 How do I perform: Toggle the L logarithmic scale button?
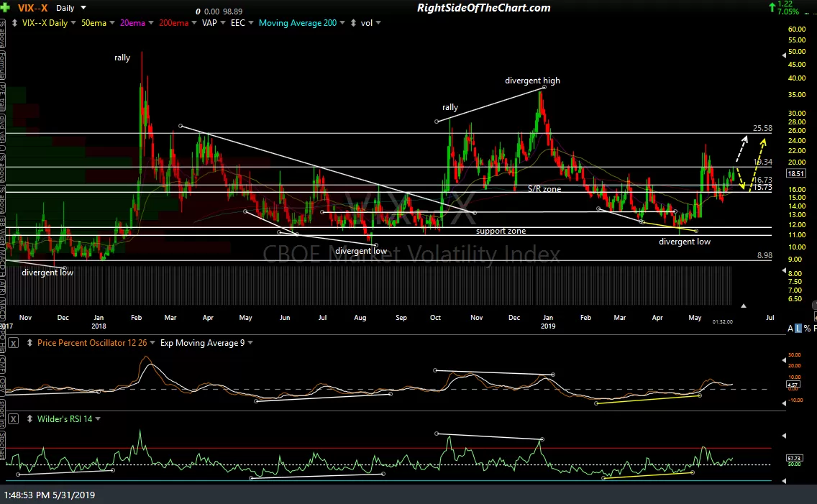coord(798,329)
